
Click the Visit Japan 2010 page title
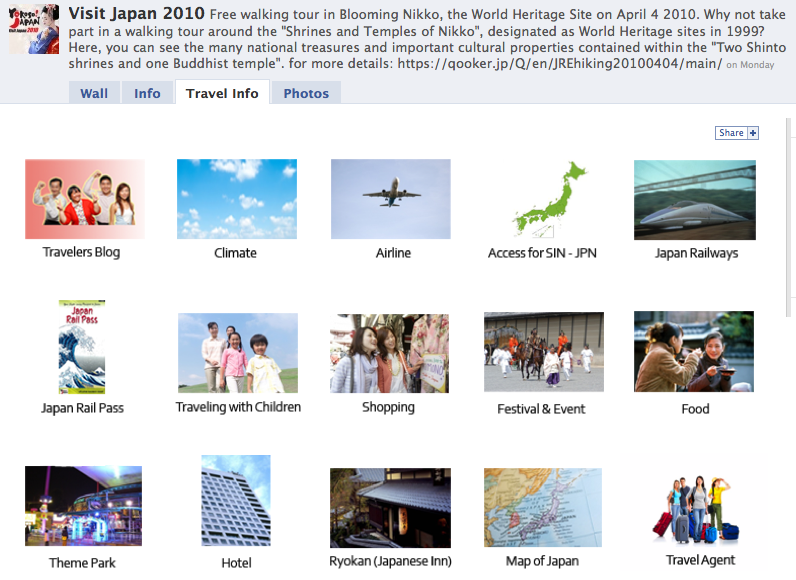click(x=137, y=13)
